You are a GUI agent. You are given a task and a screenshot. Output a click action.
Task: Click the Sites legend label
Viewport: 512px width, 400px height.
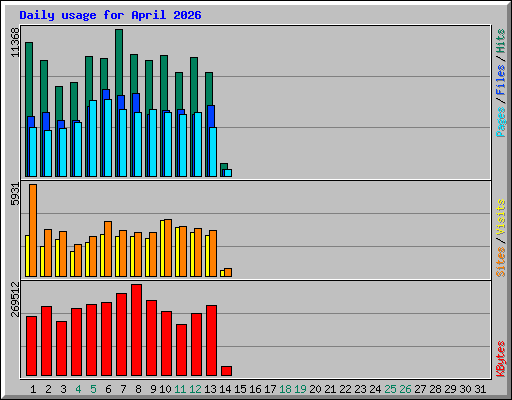[x=500, y=262]
